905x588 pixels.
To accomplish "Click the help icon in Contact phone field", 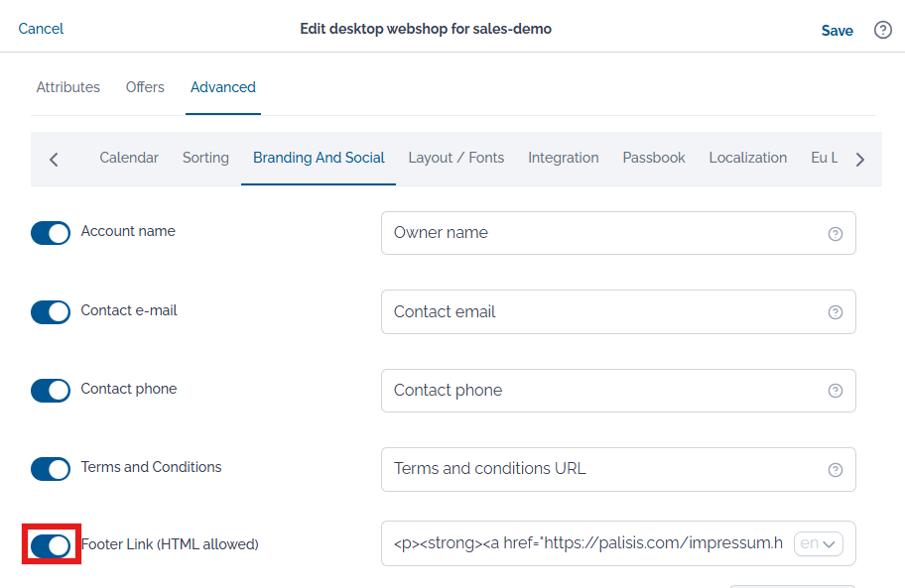I will [x=836, y=391].
